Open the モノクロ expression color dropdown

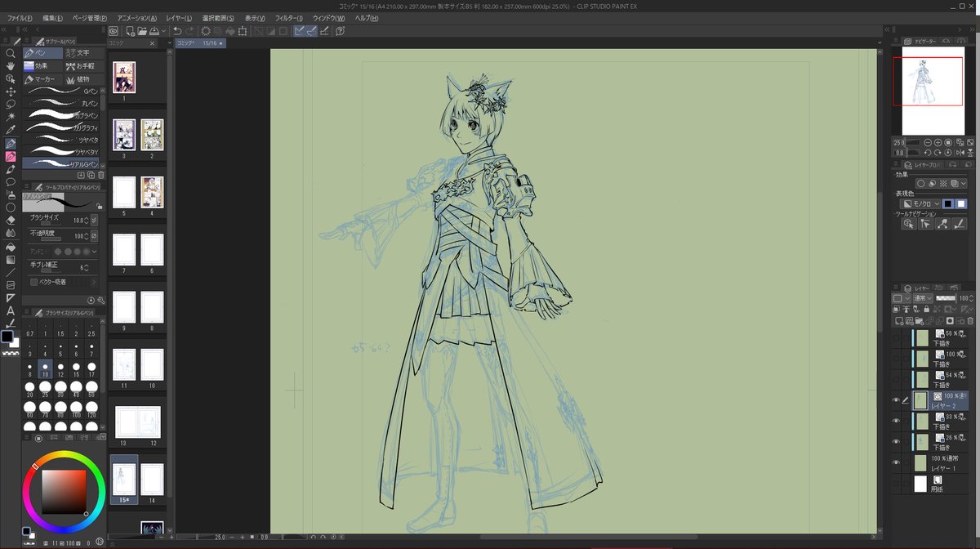click(x=921, y=203)
